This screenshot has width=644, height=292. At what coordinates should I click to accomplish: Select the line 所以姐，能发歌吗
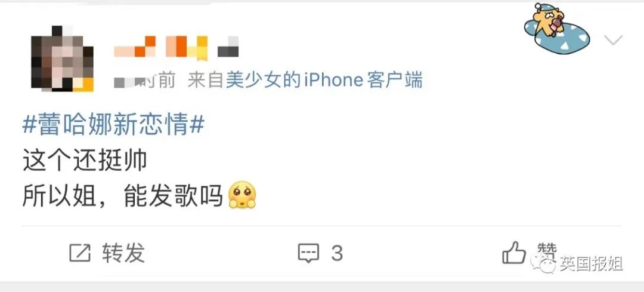pos(122,195)
